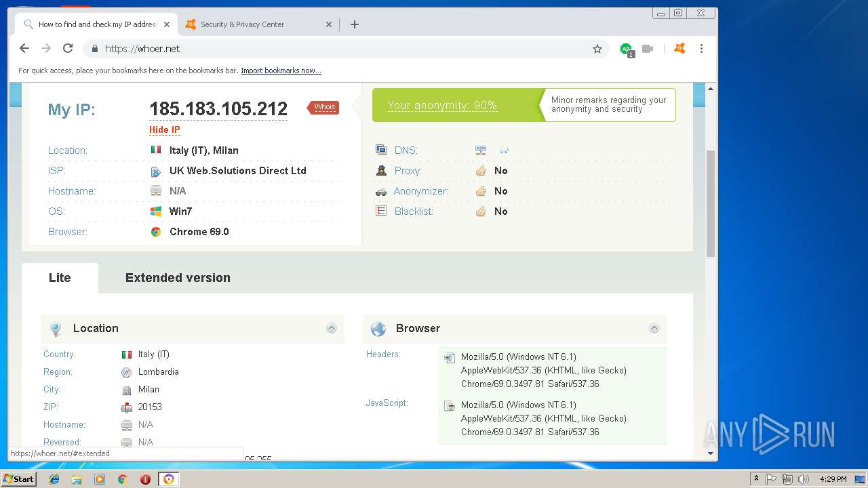
Task: Click the page's vertical scrollbar thumb
Action: point(711,203)
